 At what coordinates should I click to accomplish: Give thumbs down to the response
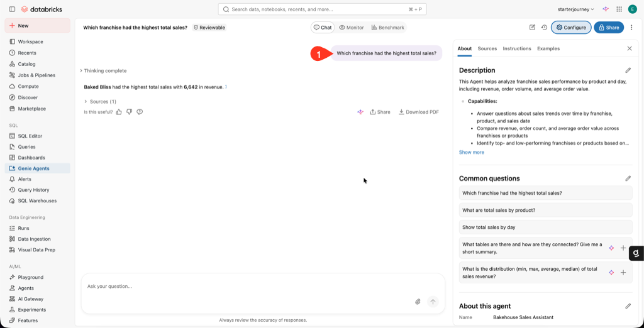click(130, 112)
